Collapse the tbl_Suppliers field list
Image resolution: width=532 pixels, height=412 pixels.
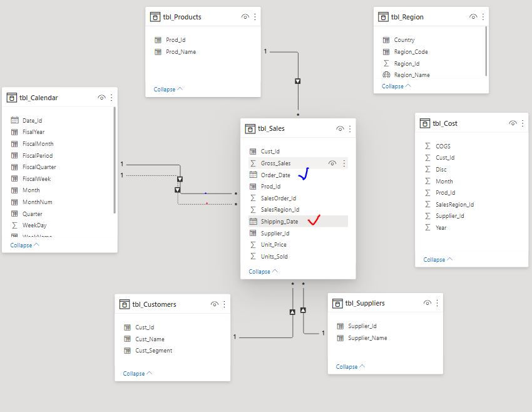(348, 366)
